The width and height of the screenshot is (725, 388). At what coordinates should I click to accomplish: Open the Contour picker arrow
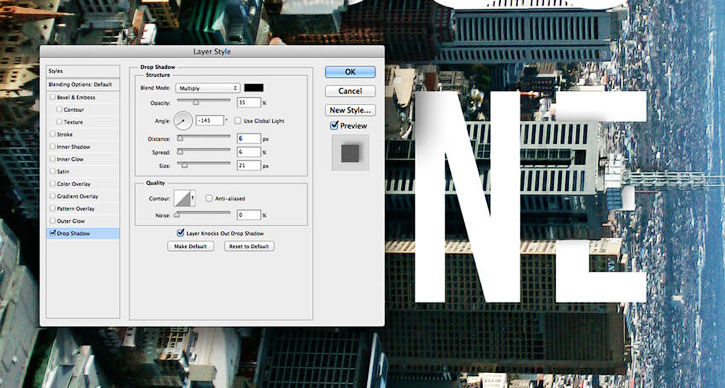(193, 198)
